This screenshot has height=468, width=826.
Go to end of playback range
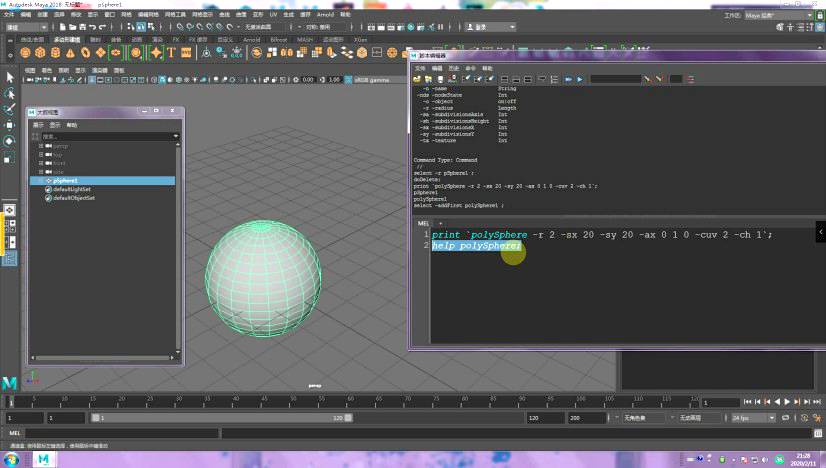click(817, 402)
